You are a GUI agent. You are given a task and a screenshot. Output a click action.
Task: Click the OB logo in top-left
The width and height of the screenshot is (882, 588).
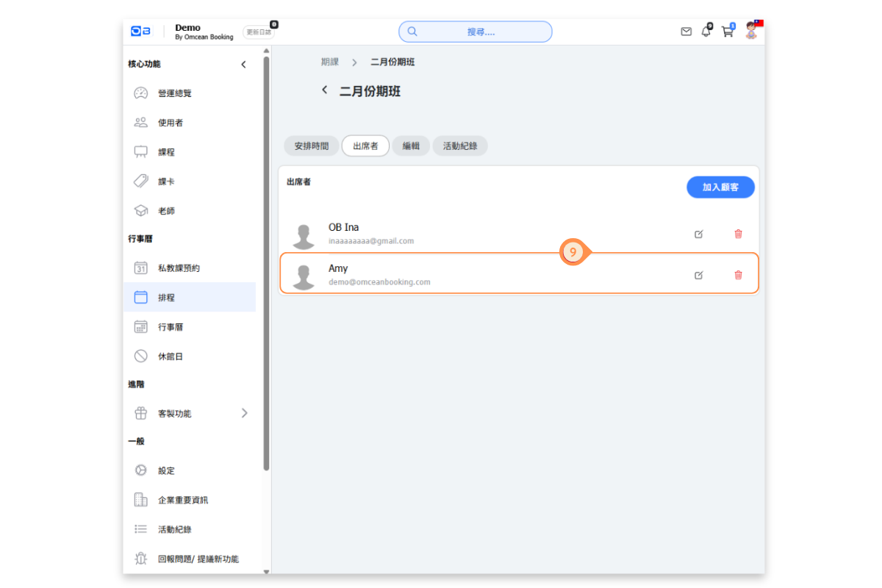140,31
